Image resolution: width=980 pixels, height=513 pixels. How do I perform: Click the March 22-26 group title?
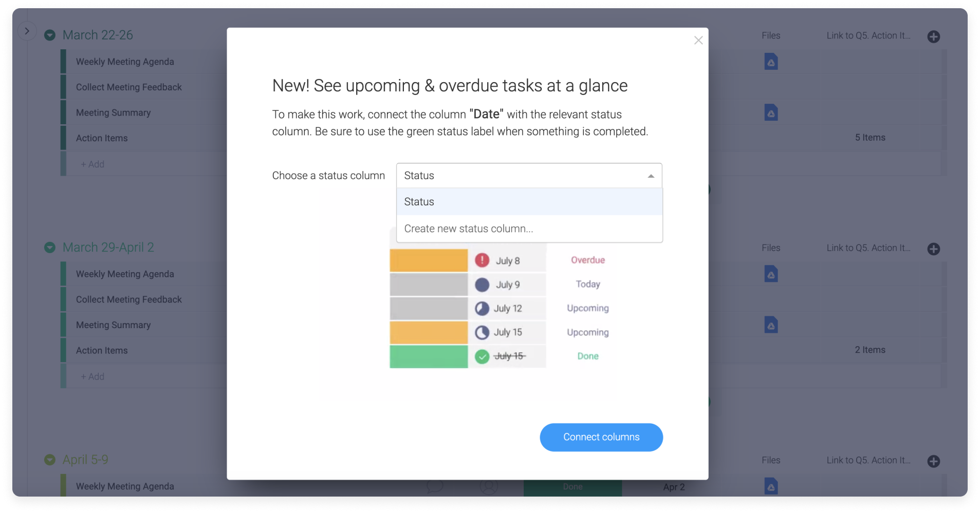coord(98,35)
